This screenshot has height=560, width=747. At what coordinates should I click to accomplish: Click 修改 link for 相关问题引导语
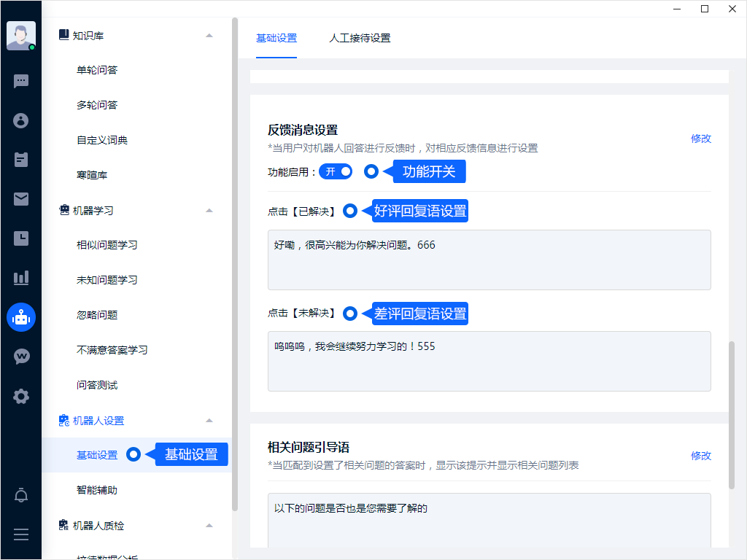coord(700,456)
